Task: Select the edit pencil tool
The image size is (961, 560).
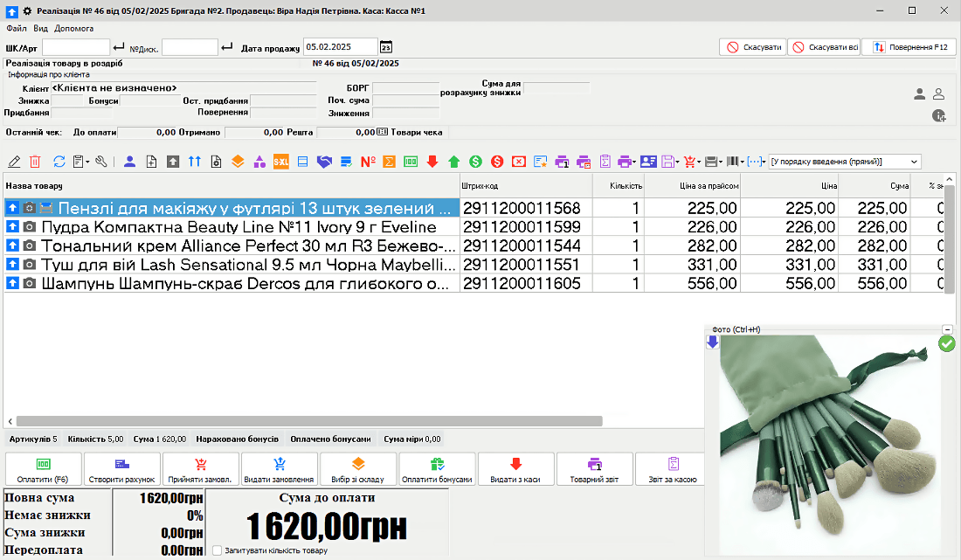Action: pos(14,162)
